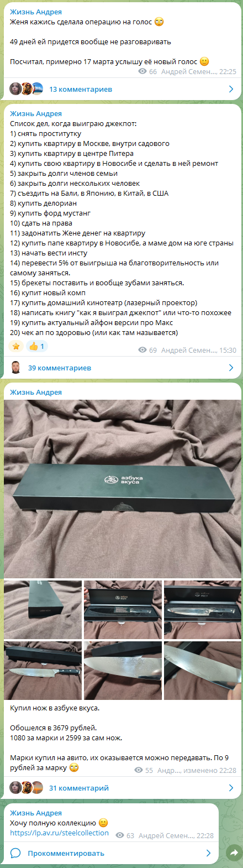This screenshot has width=243, height=868.
Task: Click chevron arrow beside 13 комментариев
Action: (x=231, y=89)
